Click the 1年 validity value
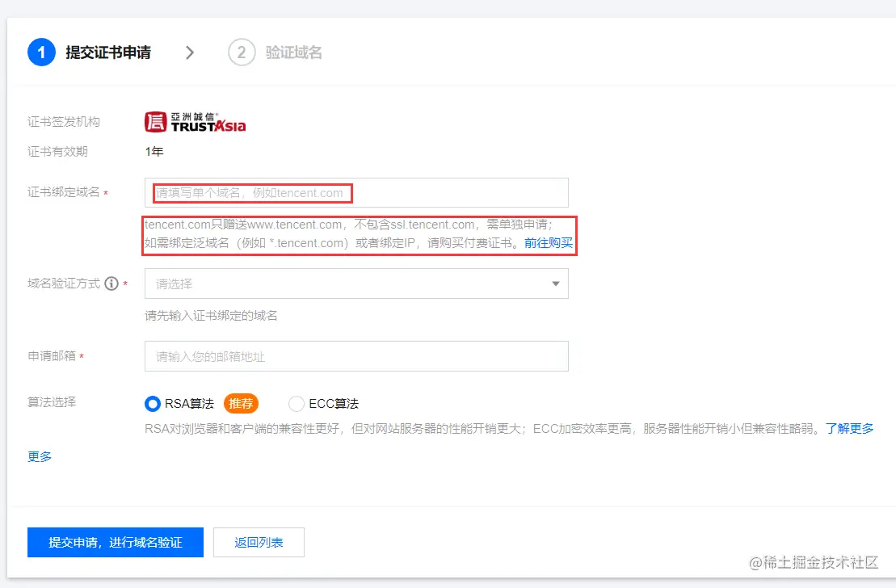Image resolution: width=896 pixels, height=588 pixels. [x=154, y=151]
